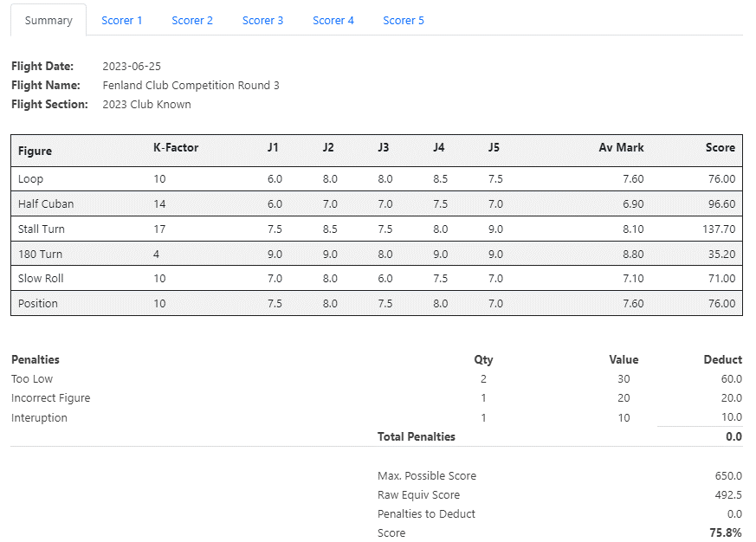Click the K-Factor column header
This screenshot has height=542, width=756.
point(176,148)
